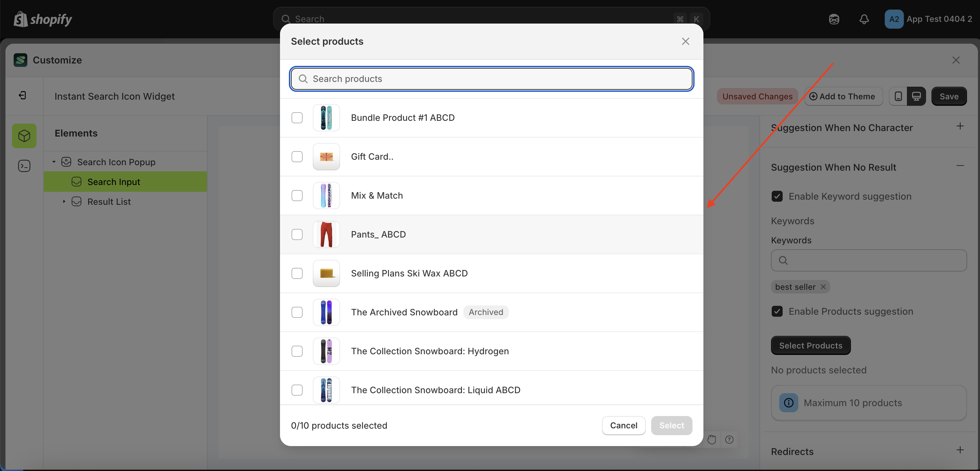Screen dimensions: 980x471
Task: Expand the Result List tree item
Action: click(64, 202)
